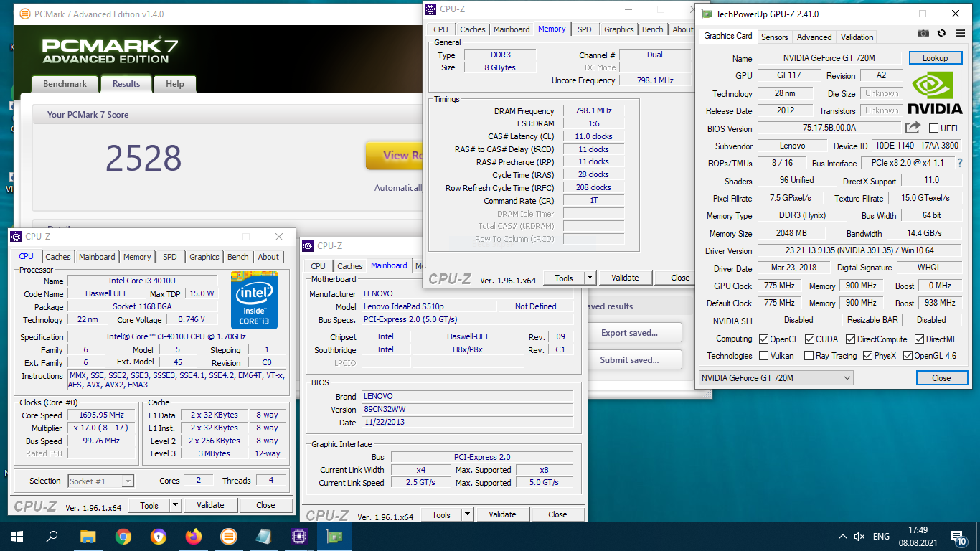Open File Explorer from the taskbar
This screenshot has width=980, height=551.
click(88, 536)
